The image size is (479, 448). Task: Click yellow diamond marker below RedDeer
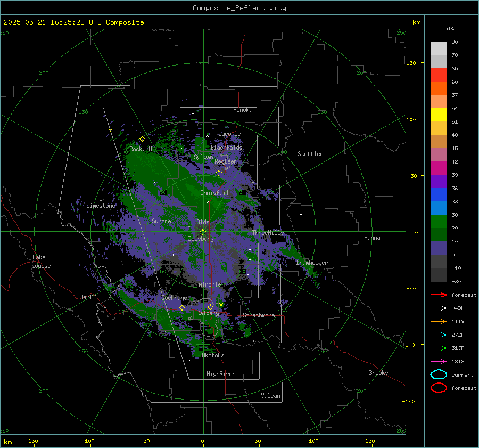(x=219, y=173)
